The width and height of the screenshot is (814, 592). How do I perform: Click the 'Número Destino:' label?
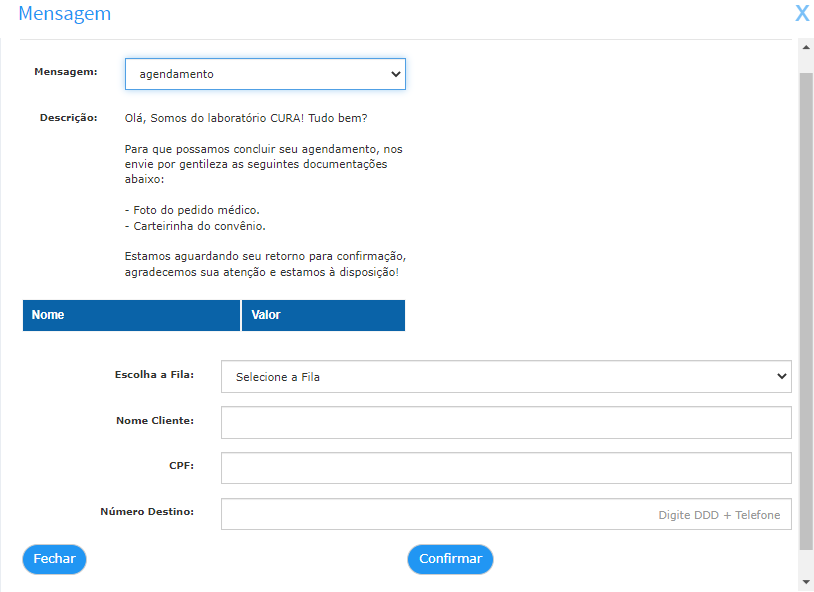147,512
